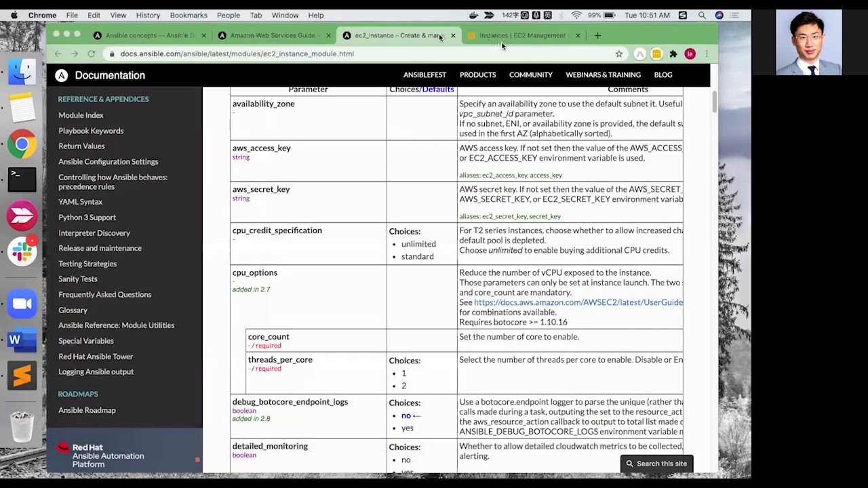This screenshot has height=488, width=868.
Task: Open Playbook Keywords in sidebar
Action: (x=91, y=131)
